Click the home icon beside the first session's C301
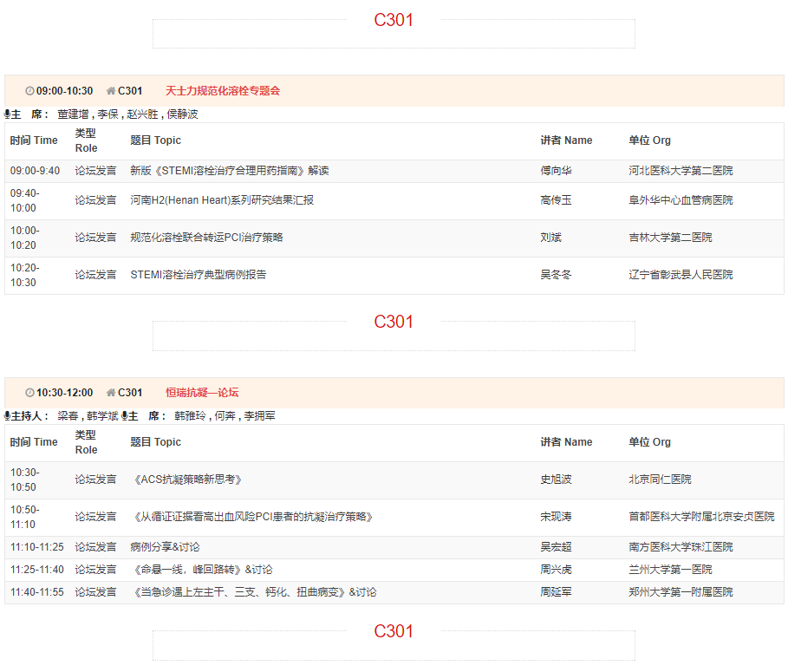 click(111, 91)
